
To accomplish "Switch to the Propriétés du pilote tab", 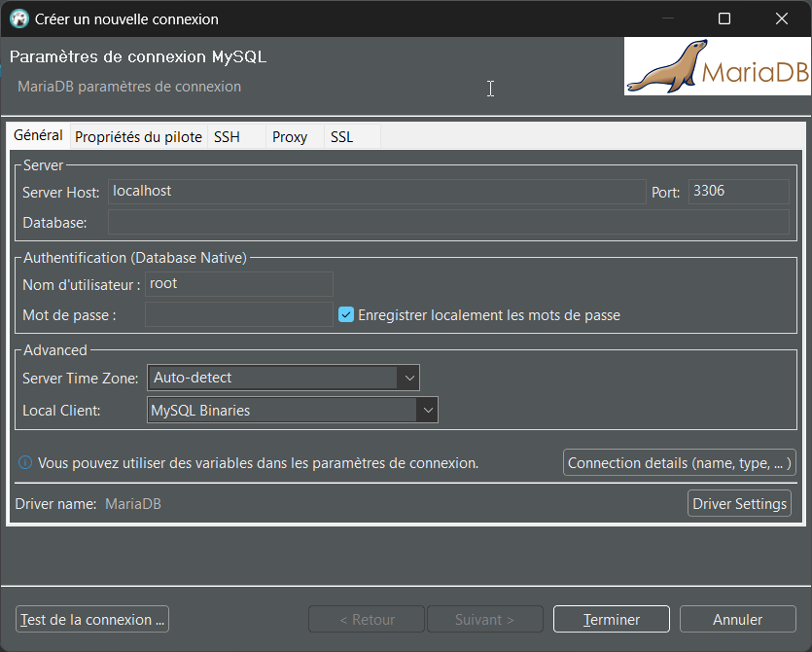I will coord(138,136).
